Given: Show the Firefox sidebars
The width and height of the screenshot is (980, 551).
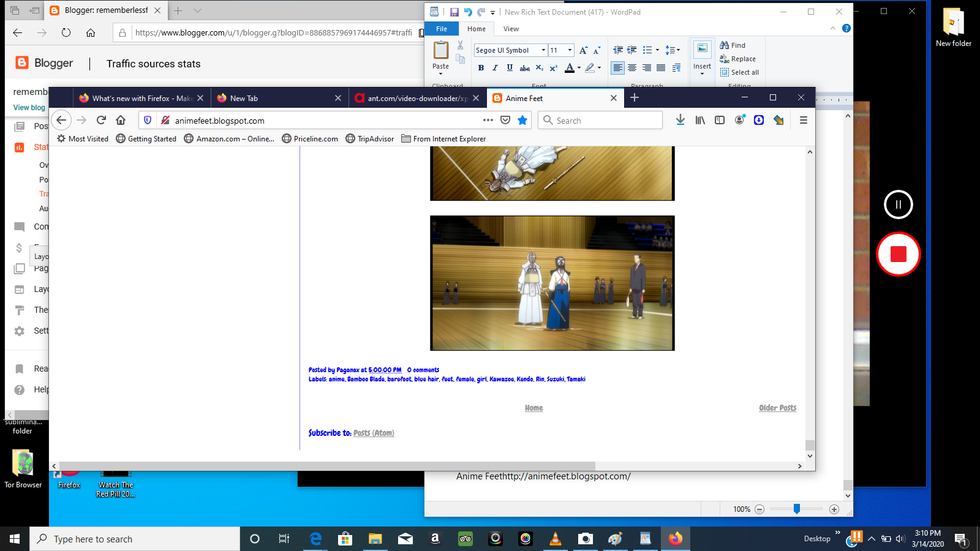Looking at the screenshot, I should 720,121.
